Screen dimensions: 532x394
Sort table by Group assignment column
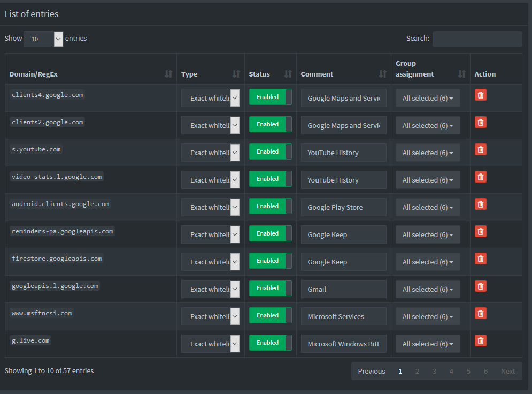(430, 69)
